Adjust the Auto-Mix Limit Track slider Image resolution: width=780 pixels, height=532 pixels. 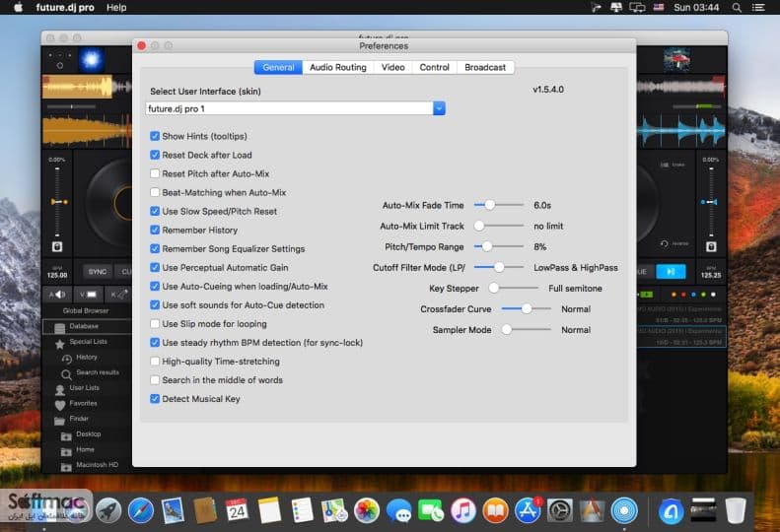[498, 226]
